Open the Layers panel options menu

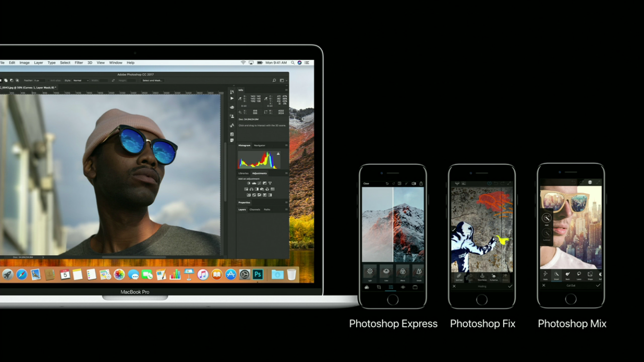click(286, 209)
